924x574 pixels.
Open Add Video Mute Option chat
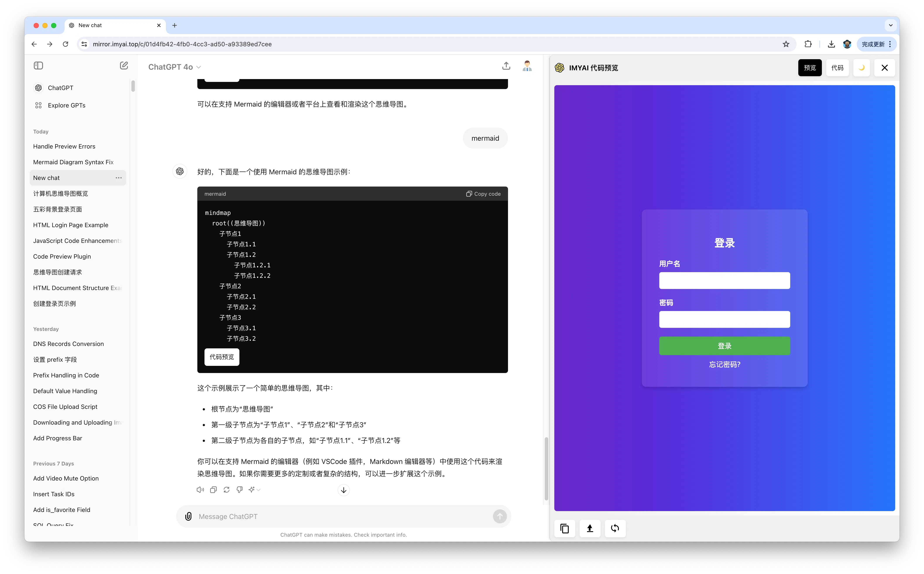pyautogui.click(x=78, y=478)
